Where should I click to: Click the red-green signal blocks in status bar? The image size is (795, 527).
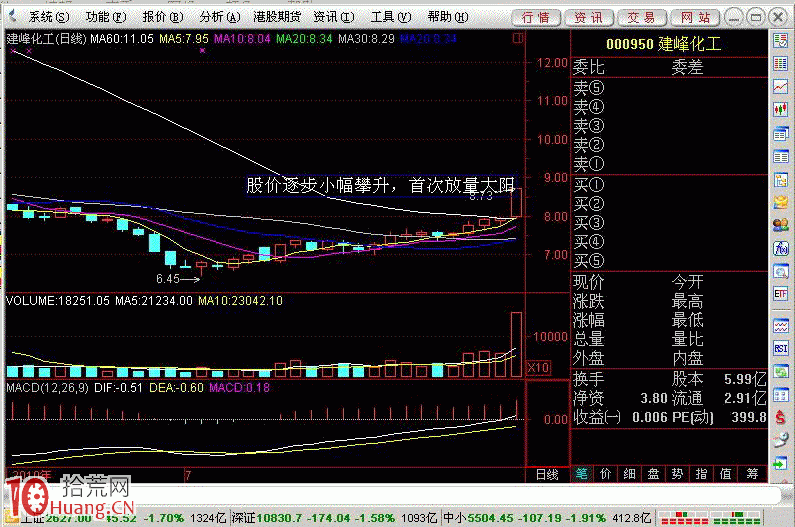[x=709, y=518]
